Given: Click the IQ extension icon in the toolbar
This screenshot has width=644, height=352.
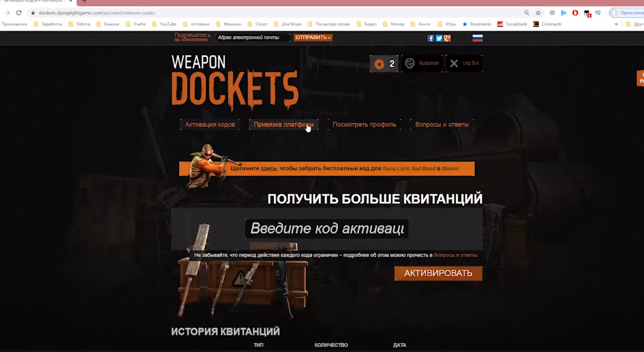Looking at the screenshot, I should click(x=598, y=12).
